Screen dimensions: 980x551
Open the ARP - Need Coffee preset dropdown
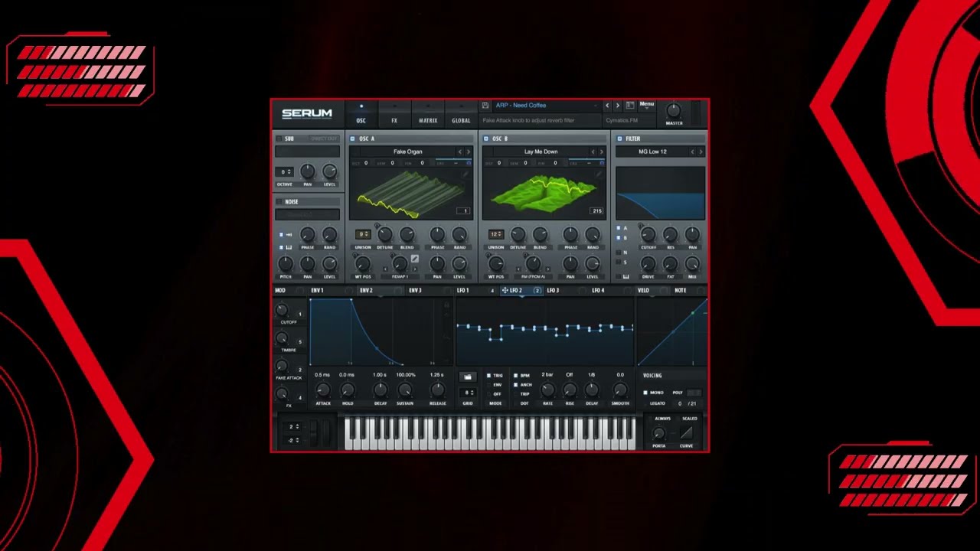coord(546,106)
